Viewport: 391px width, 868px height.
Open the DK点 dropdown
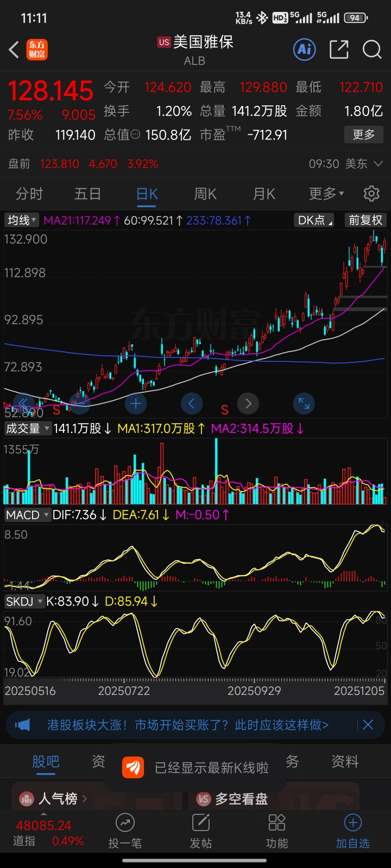coord(315,220)
